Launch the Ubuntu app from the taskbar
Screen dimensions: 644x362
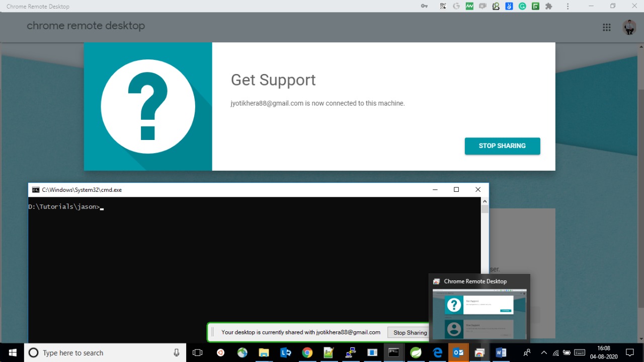coord(220,352)
